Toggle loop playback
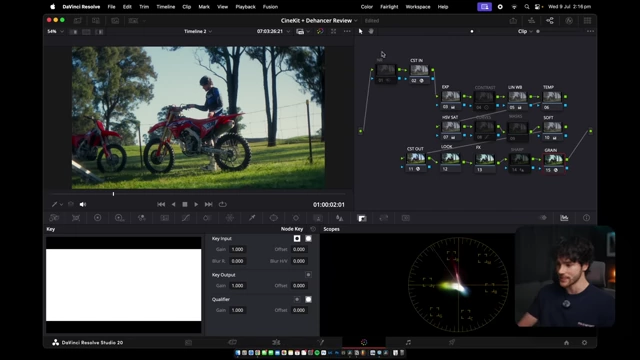 pyautogui.click(x=222, y=204)
